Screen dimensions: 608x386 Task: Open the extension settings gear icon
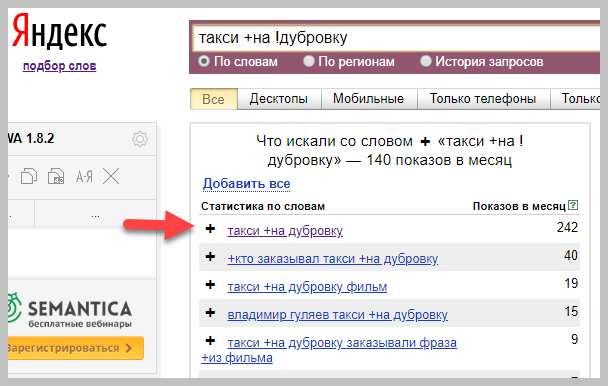pyautogui.click(x=140, y=138)
